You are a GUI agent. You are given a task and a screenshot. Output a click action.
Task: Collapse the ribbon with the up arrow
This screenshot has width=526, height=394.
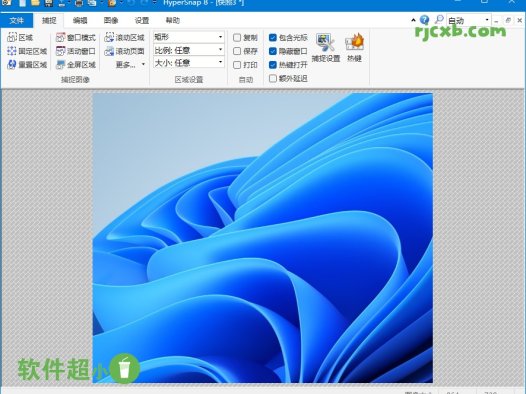click(413, 20)
